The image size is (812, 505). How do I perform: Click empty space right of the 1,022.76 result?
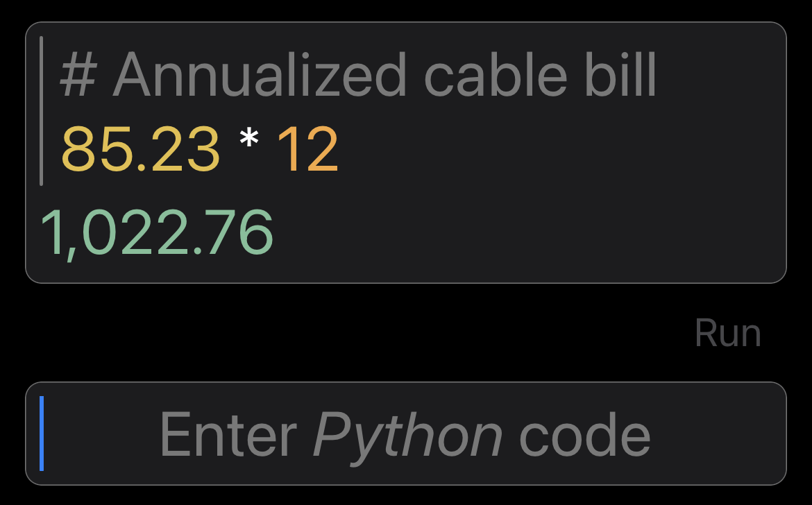(x=518, y=234)
